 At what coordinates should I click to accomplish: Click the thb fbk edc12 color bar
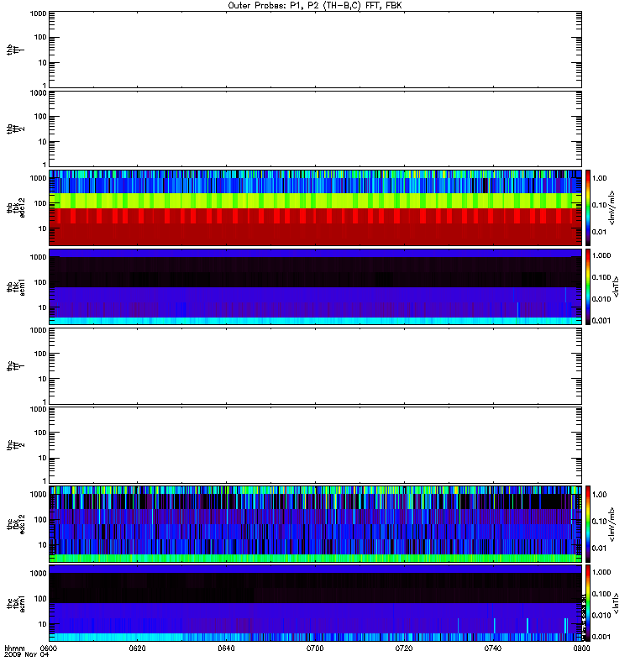click(588, 207)
